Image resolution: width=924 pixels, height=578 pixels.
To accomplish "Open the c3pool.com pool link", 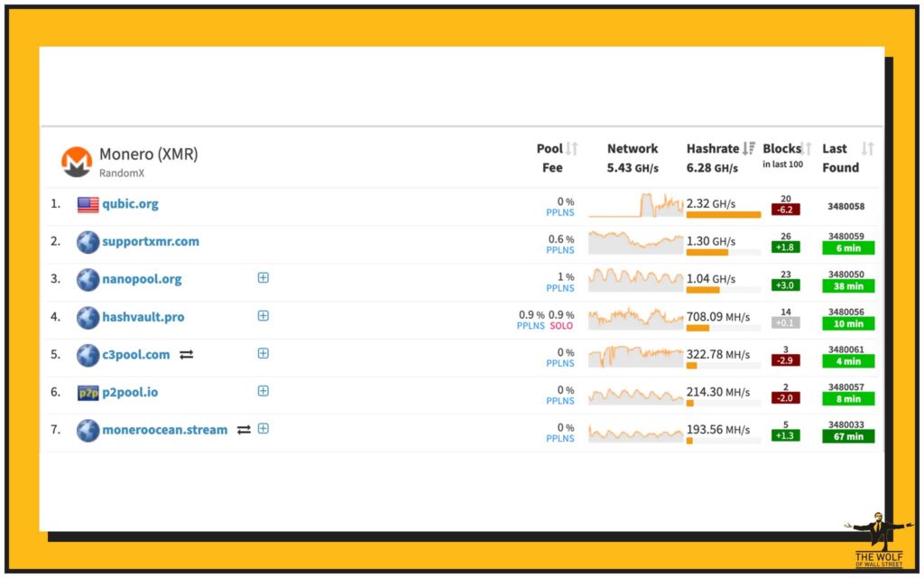I will pyautogui.click(x=136, y=354).
